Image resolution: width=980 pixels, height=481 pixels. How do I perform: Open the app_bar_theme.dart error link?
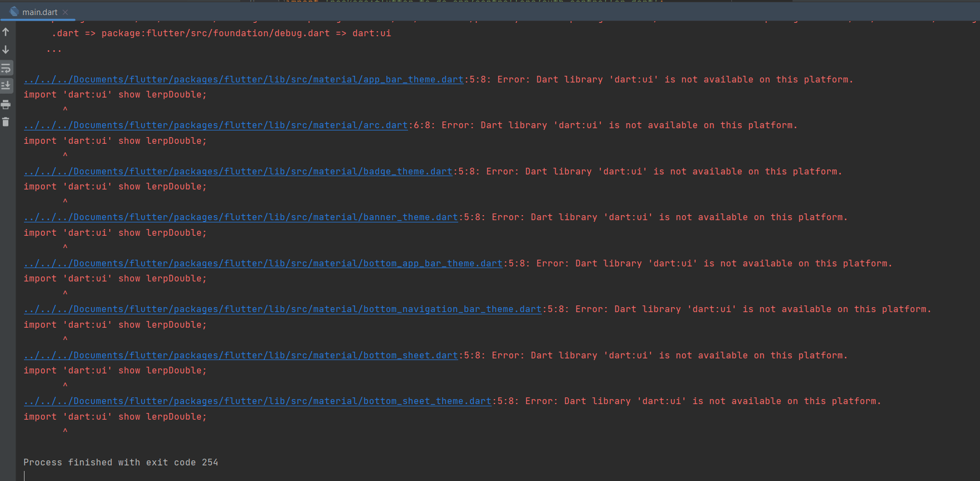coord(244,79)
